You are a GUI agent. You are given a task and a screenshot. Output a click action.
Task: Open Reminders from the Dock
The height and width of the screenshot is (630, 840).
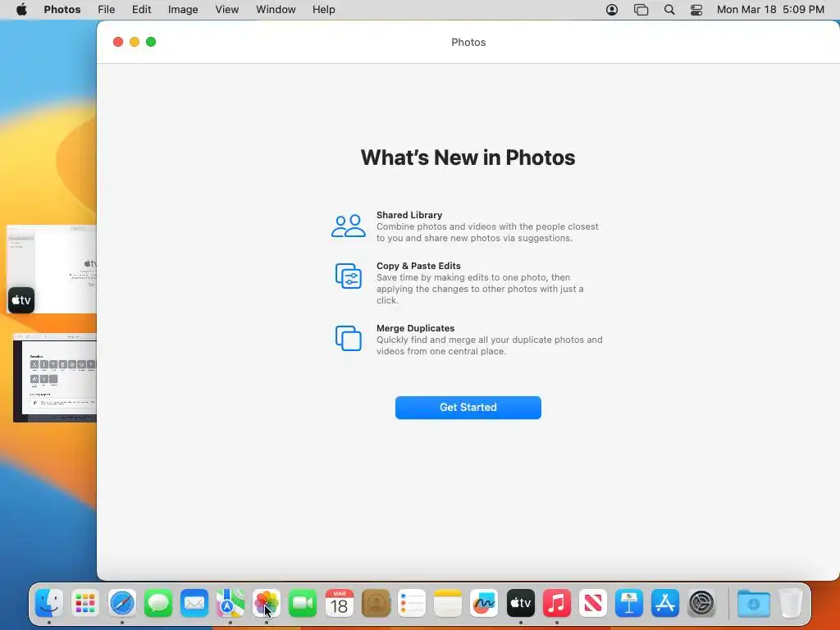[x=412, y=603]
